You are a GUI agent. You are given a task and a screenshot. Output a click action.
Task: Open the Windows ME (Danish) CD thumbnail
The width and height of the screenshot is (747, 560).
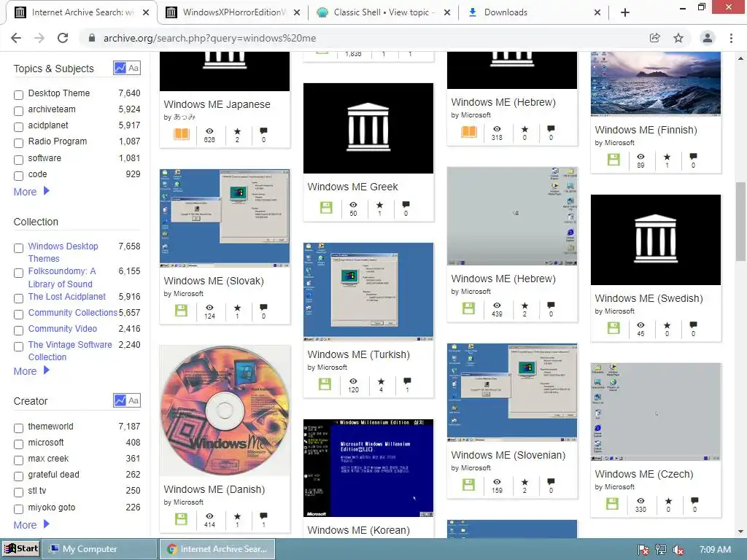point(225,411)
